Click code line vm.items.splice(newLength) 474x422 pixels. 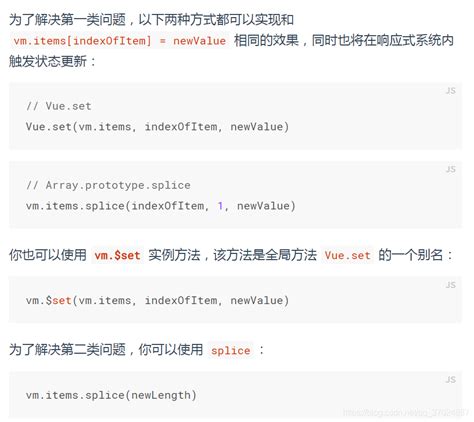(x=111, y=395)
